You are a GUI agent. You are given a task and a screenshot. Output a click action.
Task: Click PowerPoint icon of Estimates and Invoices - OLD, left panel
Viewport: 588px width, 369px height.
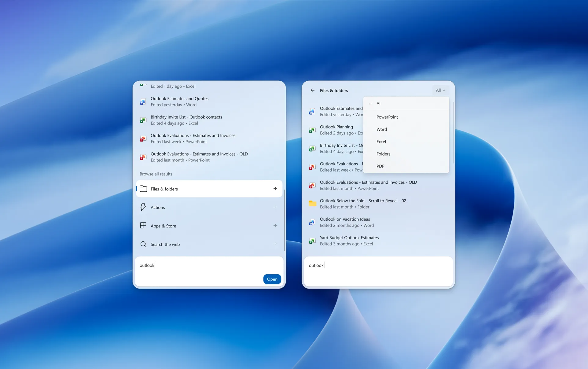(x=143, y=157)
